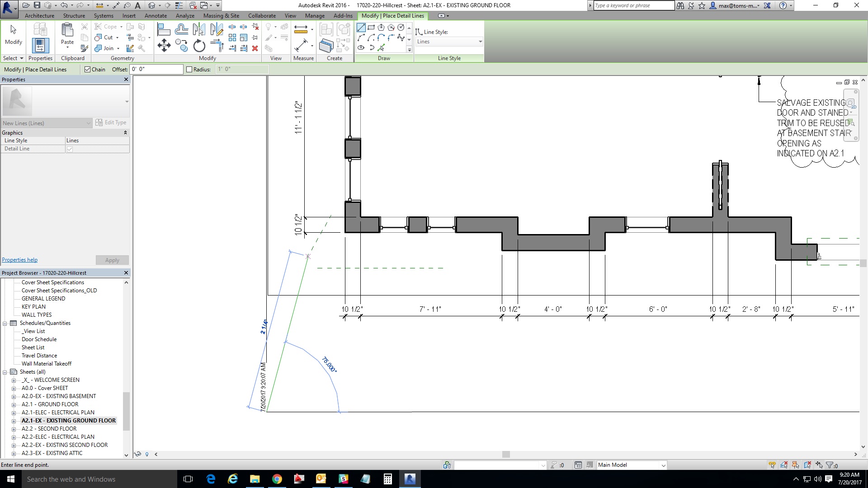868x488 pixels.
Task: Switch to the Annotate ribbon tab
Action: click(156, 15)
